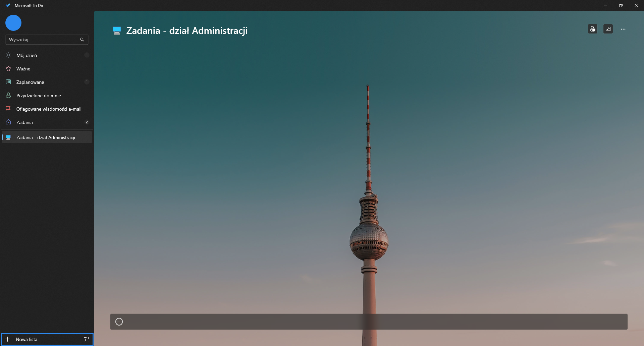Viewport: 644px width, 346px height.
Task: Select Zadania - dział Administracji list
Action: 47,137
